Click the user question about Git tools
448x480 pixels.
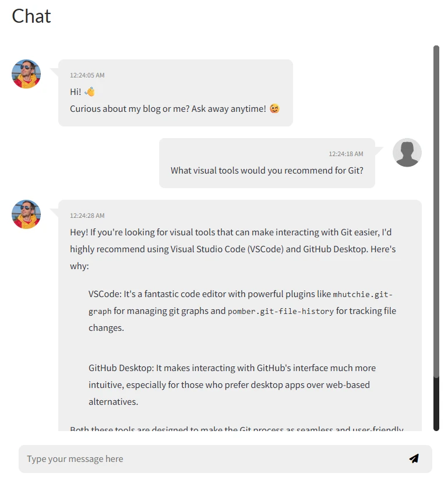267,170
